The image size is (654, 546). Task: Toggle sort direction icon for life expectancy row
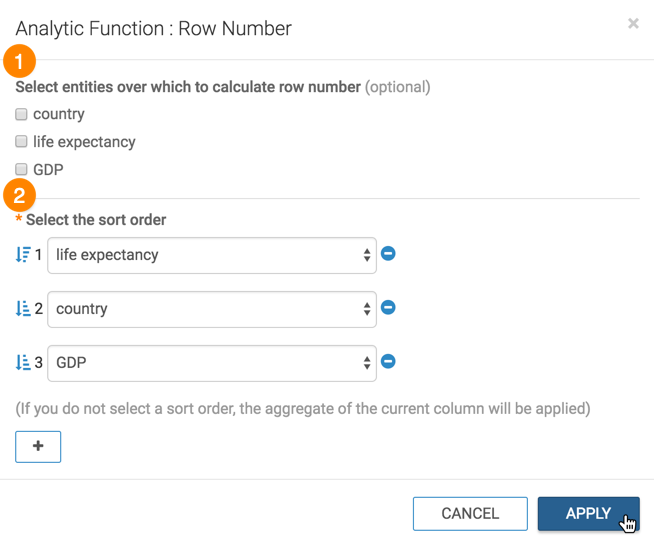point(23,255)
